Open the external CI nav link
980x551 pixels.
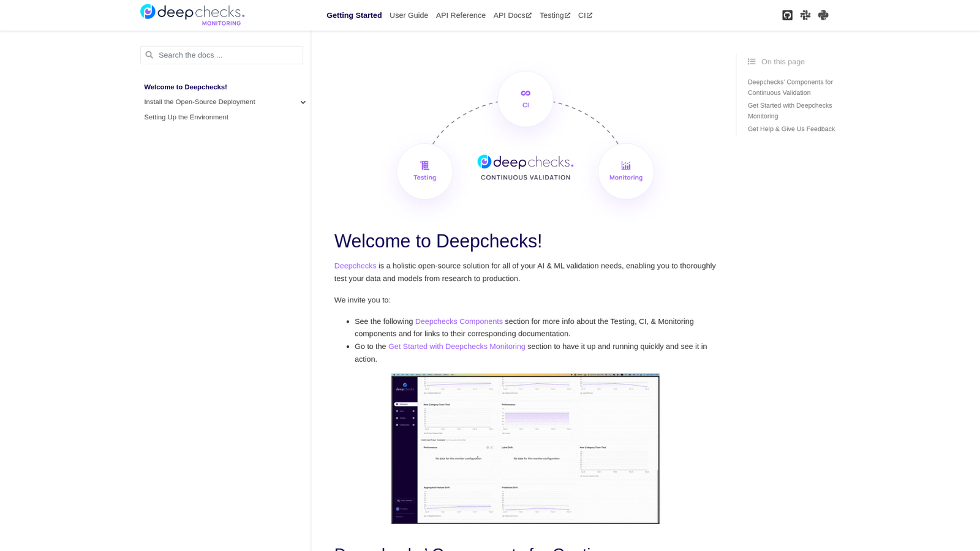point(586,15)
